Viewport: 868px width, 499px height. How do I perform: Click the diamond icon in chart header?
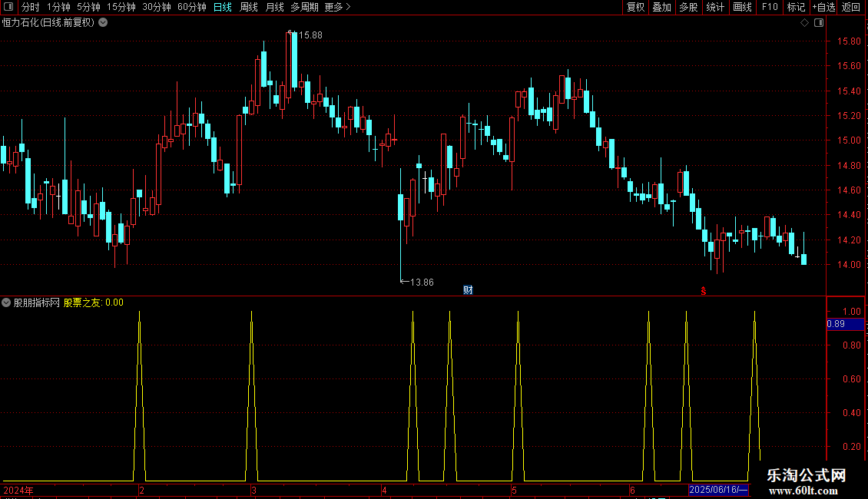pos(805,23)
